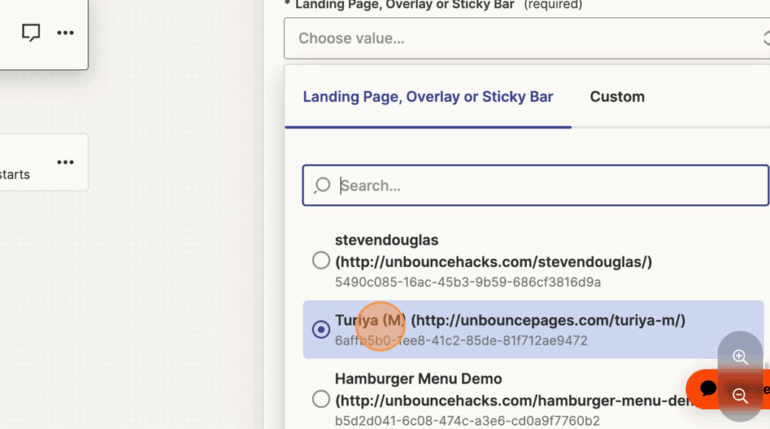Open the three-dot menu on the 'starts' step card
The height and width of the screenshot is (429, 770).
[x=65, y=162]
